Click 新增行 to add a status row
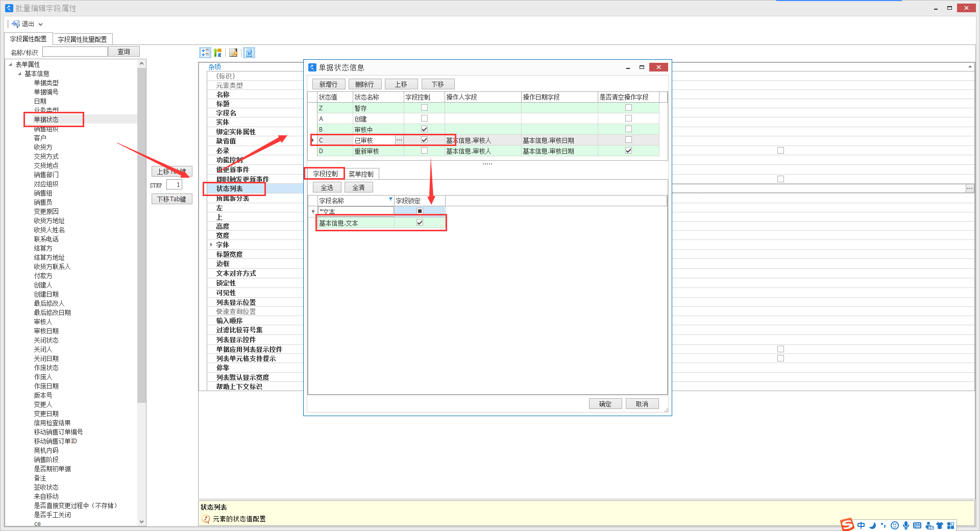The image size is (980, 531). click(x=328, y=84)
